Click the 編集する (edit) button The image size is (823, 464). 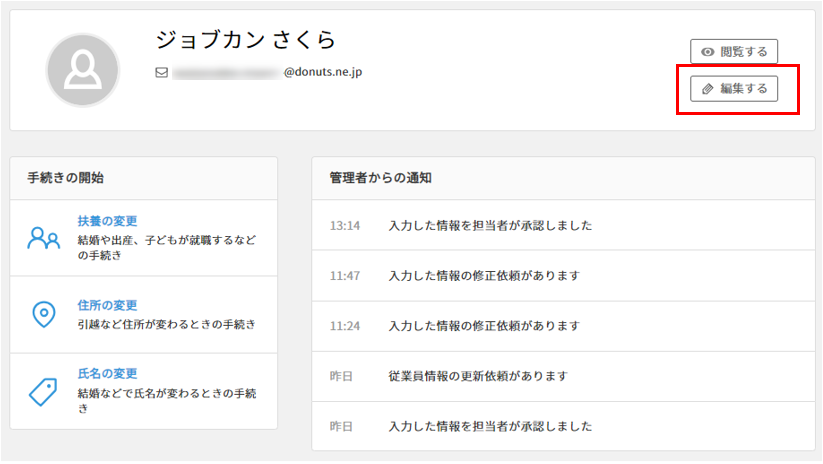(x=734, y=88)
